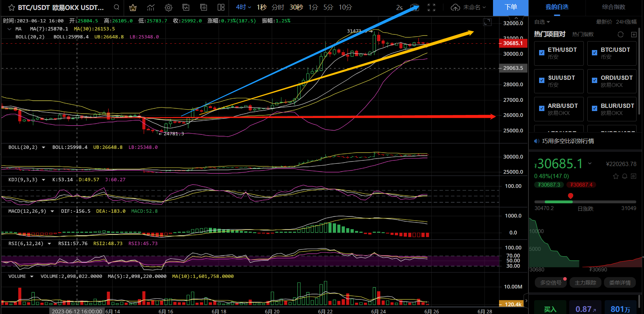Open the symbol search magnifier
644x314 pixels.
(116, 7)
